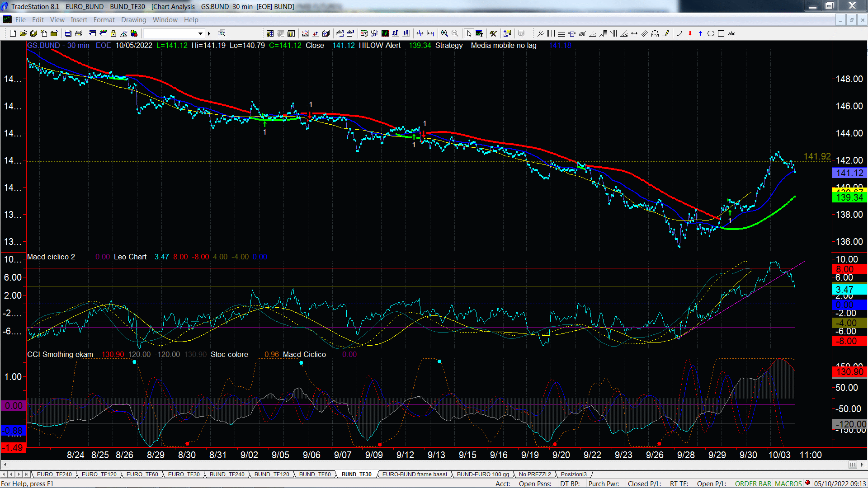Select the BUND_TF30 workspace tab
The image size is (868, 488).
[x=357, y=474]
